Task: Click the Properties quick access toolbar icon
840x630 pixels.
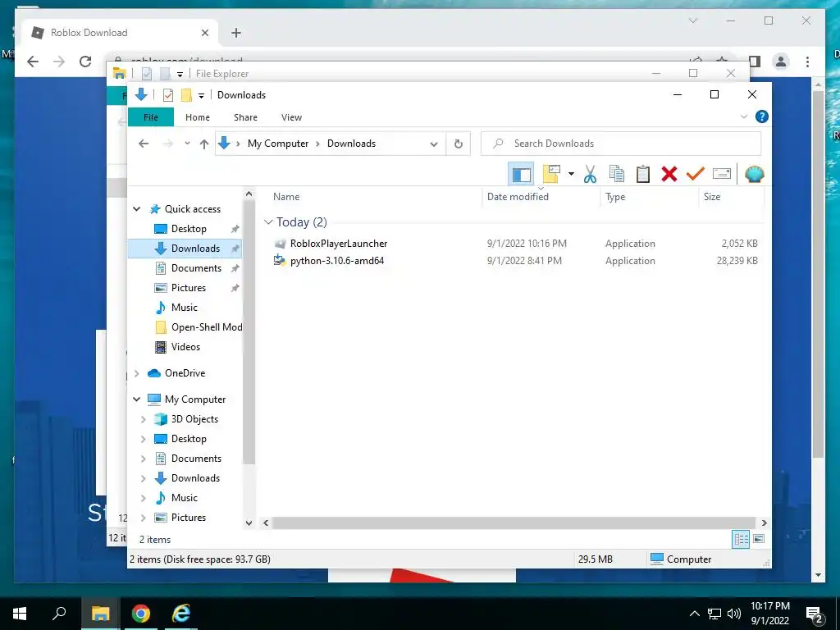Action: point(168,95)
